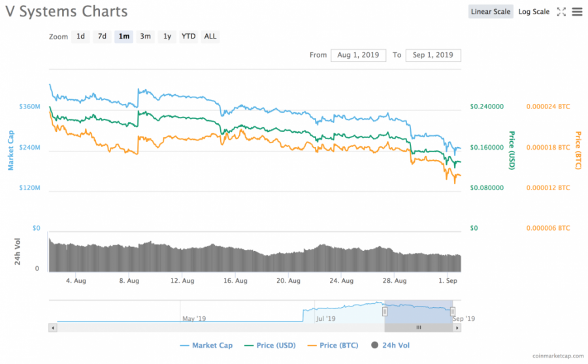This screenshot has width=588, height=364.
Task: Toggle fullscreen chart view icon
Action: pos(561,12)
